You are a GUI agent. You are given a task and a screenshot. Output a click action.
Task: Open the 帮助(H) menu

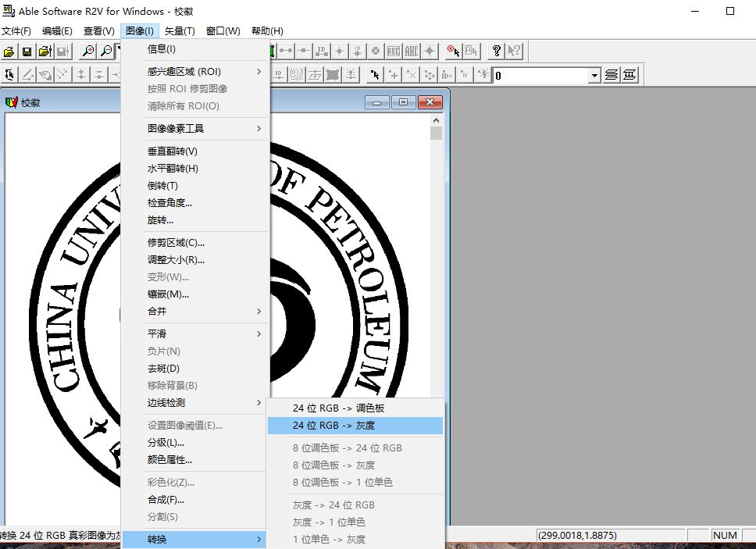[267, 31]
